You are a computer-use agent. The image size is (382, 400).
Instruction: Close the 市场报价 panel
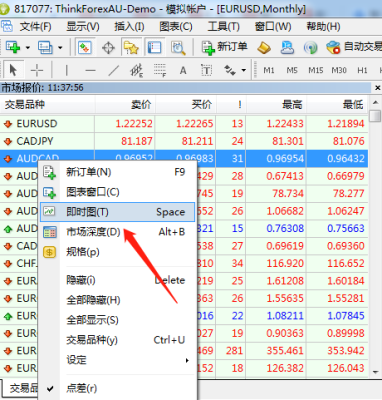[377, 88]
